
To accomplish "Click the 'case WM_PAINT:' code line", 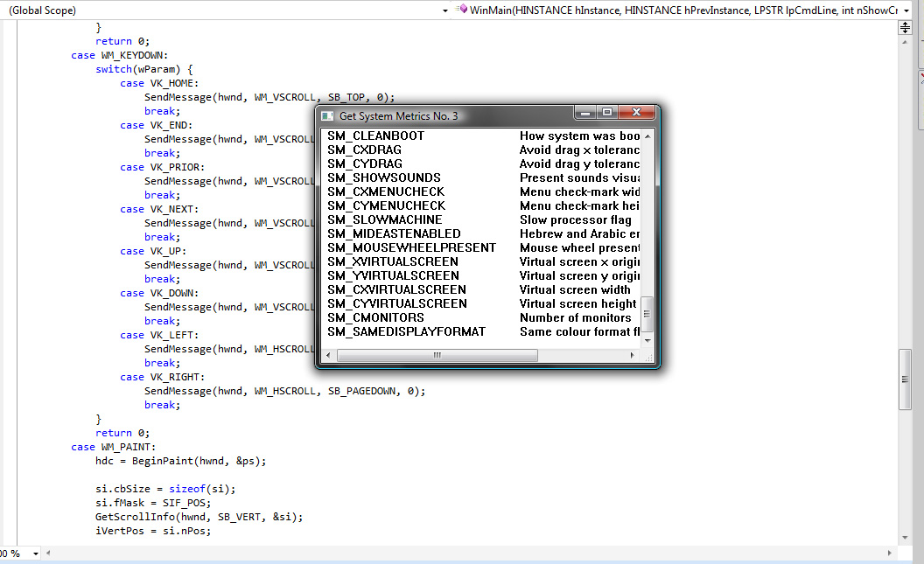I will [113, 447].
